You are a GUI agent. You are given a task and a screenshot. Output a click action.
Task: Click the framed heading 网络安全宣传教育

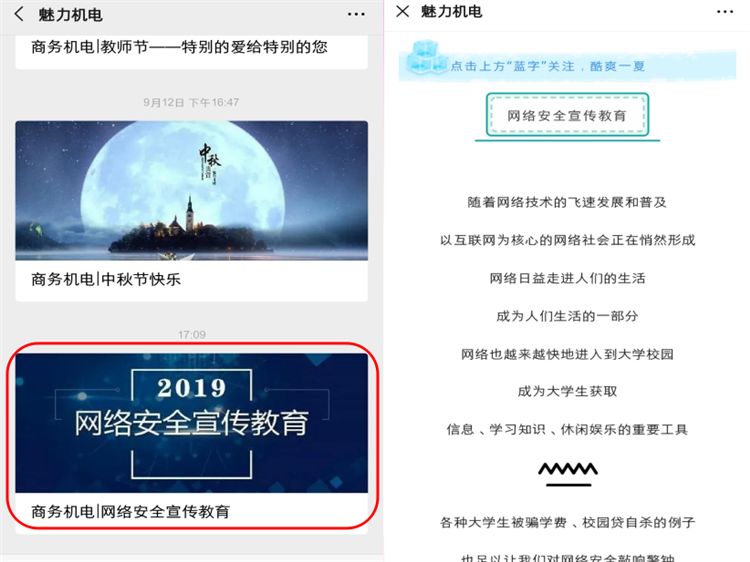(567, 116)
